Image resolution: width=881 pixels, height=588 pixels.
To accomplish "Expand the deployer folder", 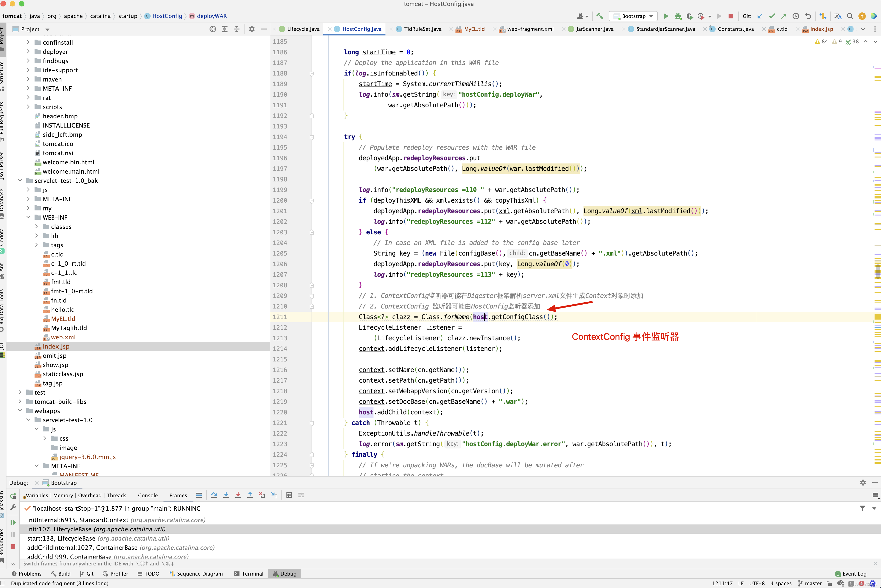I will tap(28, 52).
